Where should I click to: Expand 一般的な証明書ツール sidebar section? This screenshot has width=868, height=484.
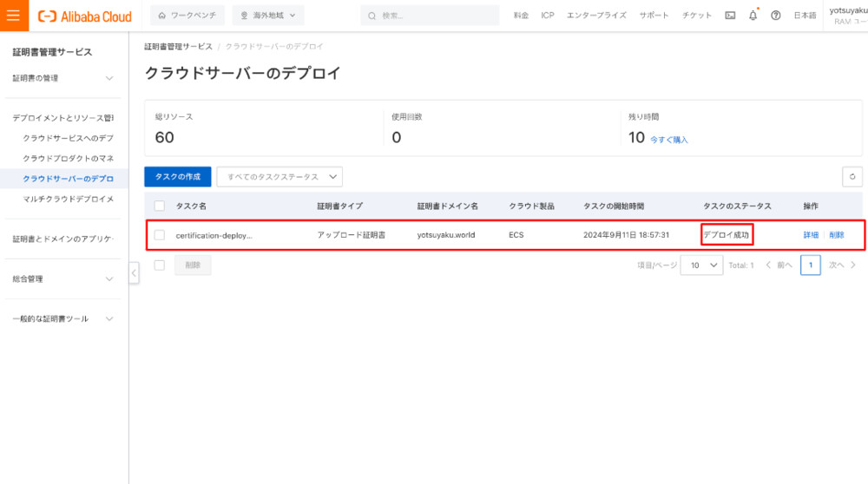coord(62,318)
